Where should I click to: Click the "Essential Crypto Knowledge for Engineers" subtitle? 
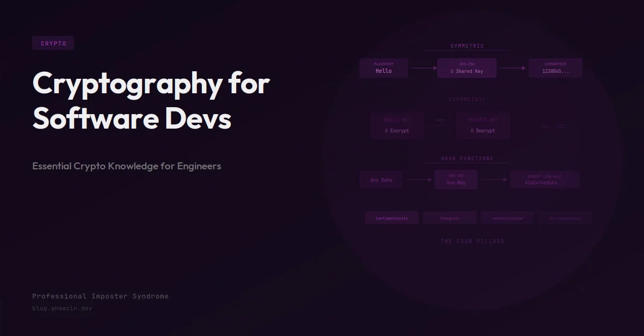(127, 166)
